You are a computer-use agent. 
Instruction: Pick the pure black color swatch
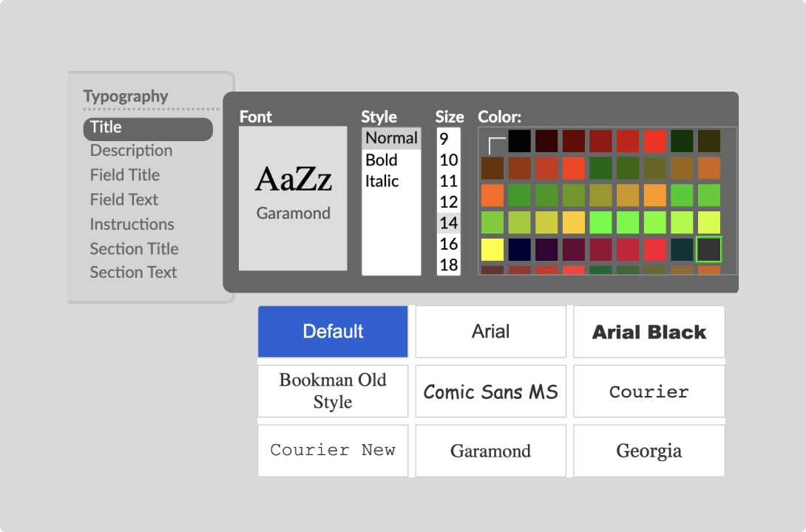point(519,141)
